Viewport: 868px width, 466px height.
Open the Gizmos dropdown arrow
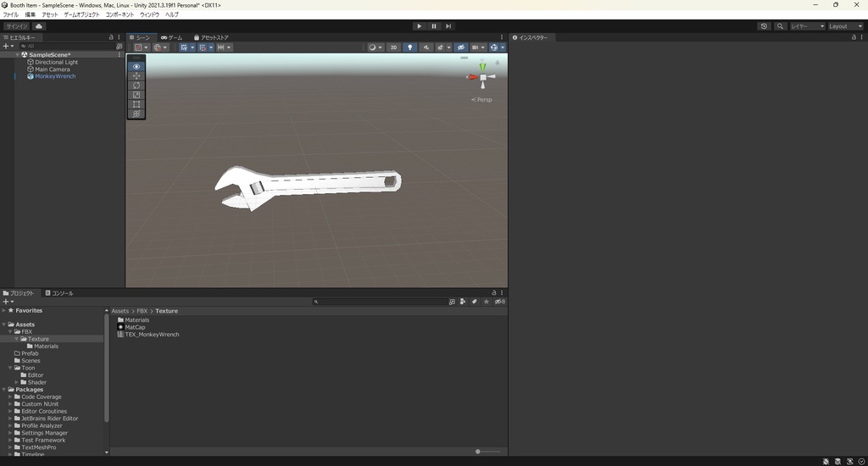(503, 47)
